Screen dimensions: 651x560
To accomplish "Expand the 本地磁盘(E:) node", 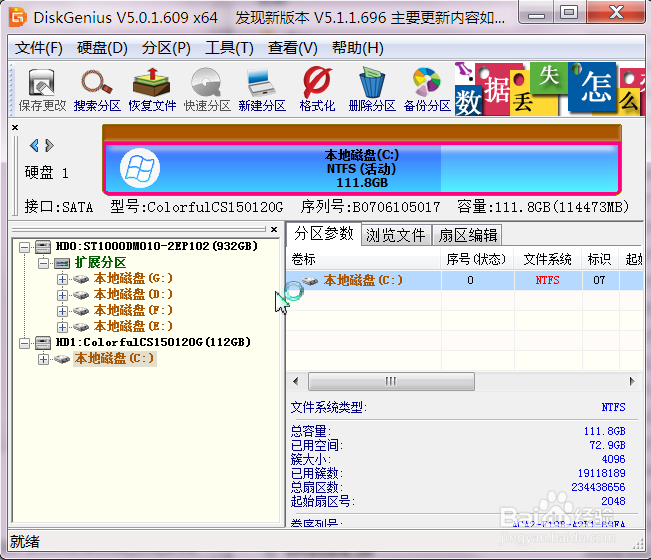I will [62, 327].
